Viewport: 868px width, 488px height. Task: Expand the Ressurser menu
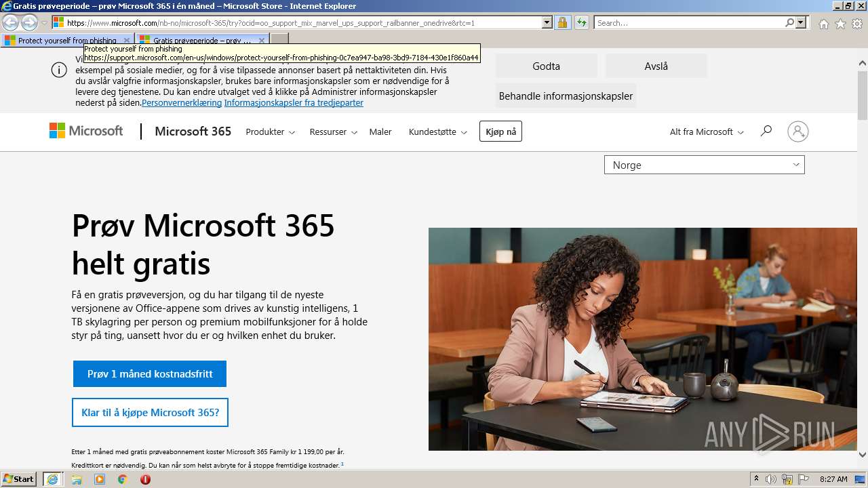click(x=333, y=131)
